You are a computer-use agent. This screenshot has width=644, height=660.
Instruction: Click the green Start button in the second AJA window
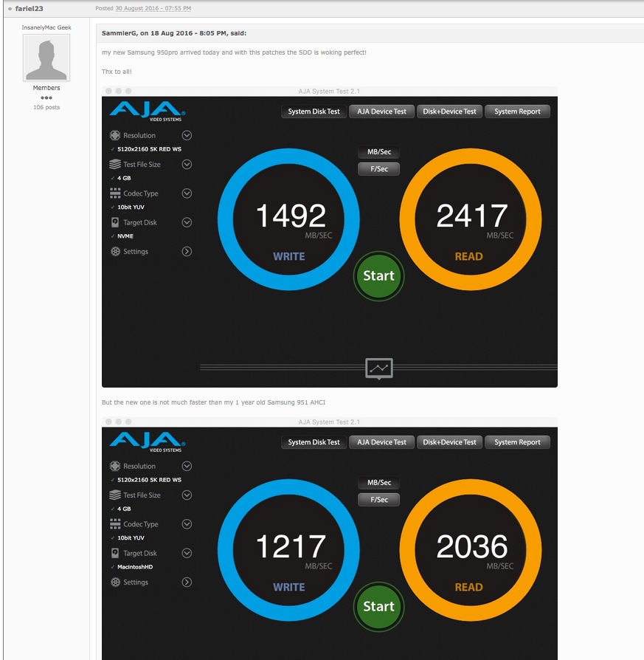379,607
